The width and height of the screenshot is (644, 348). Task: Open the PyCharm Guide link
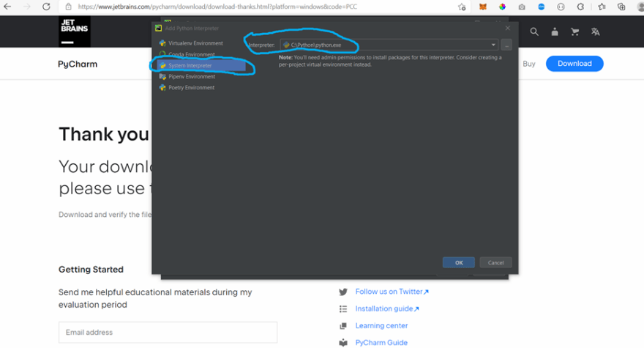point(381,342)
